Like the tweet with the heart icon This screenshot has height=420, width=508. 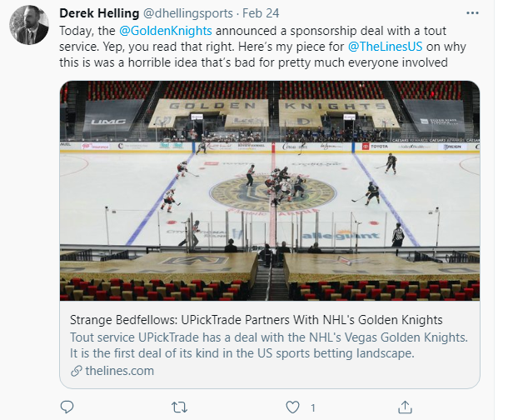[x=292, y=408]
